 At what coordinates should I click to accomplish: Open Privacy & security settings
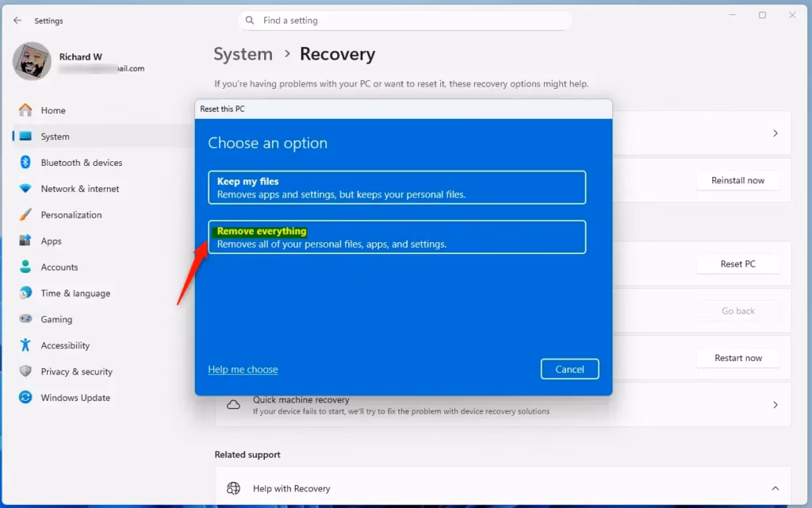click(x=75, y=371)
